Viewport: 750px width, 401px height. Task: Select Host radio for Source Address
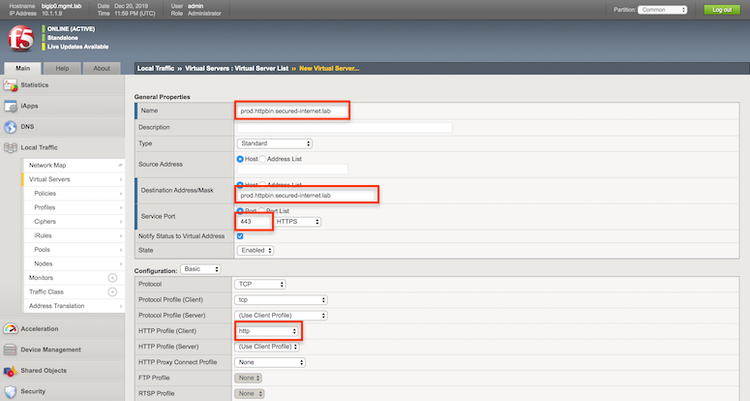point(240,158)
